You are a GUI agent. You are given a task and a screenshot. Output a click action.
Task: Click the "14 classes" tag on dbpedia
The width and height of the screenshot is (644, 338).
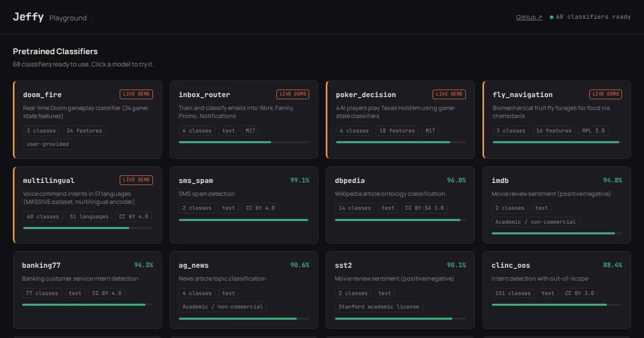(355, 208)
